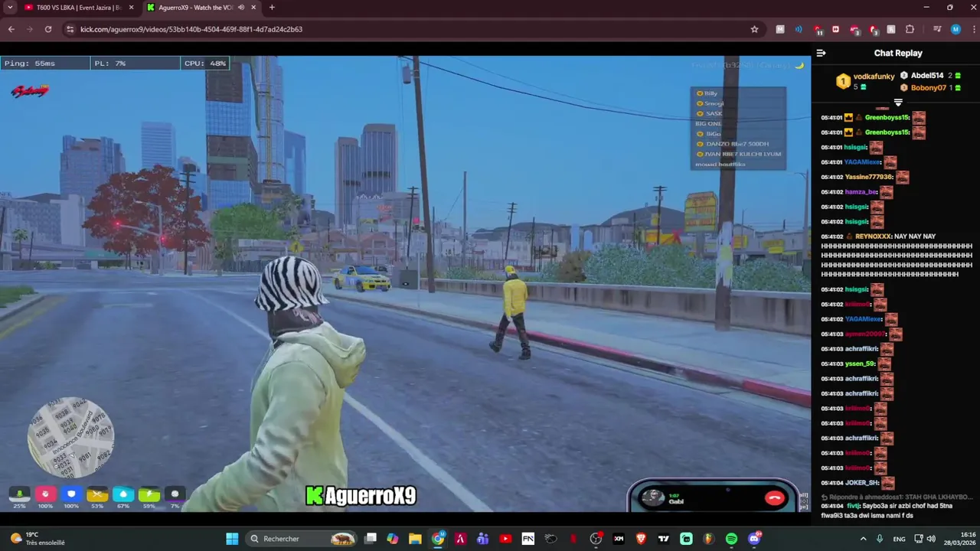Viewport: 980px width, 551px height.
Task: Expand the tab search dropdown arrow
Action: click(10, 8)
